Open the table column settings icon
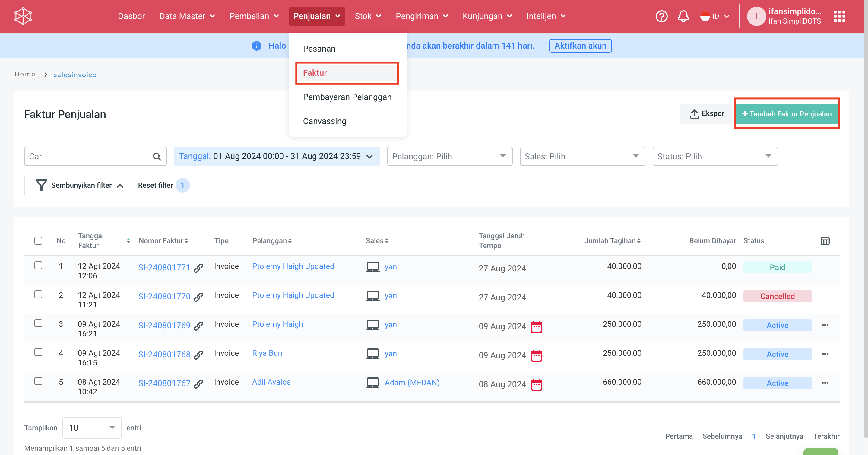 pos(825,241)
